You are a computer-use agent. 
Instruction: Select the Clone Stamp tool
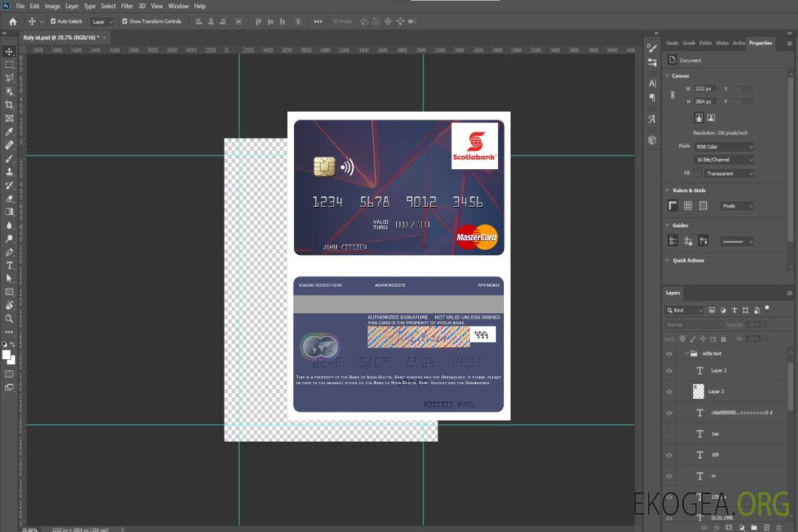pyautogui.click(x=9, y=171)
